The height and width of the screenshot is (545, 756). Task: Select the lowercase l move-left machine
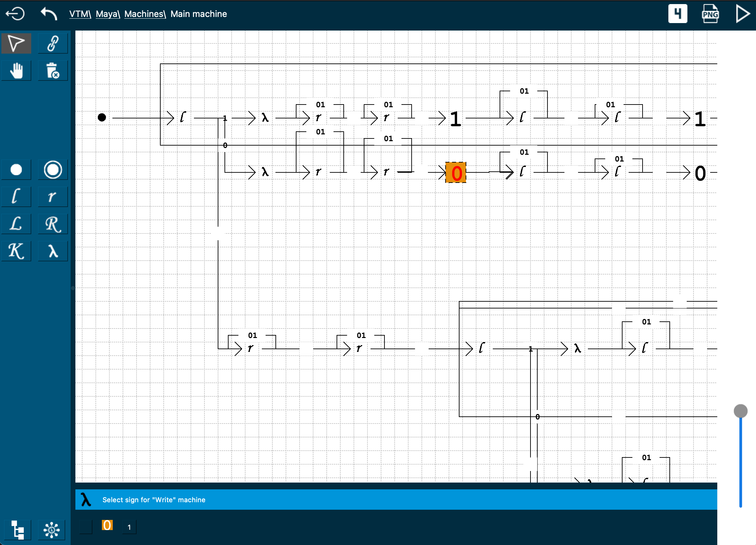coord(16,197)
